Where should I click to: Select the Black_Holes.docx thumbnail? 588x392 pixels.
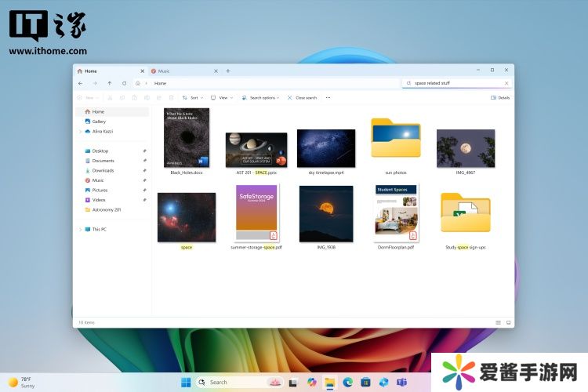[x=187, y=137]
